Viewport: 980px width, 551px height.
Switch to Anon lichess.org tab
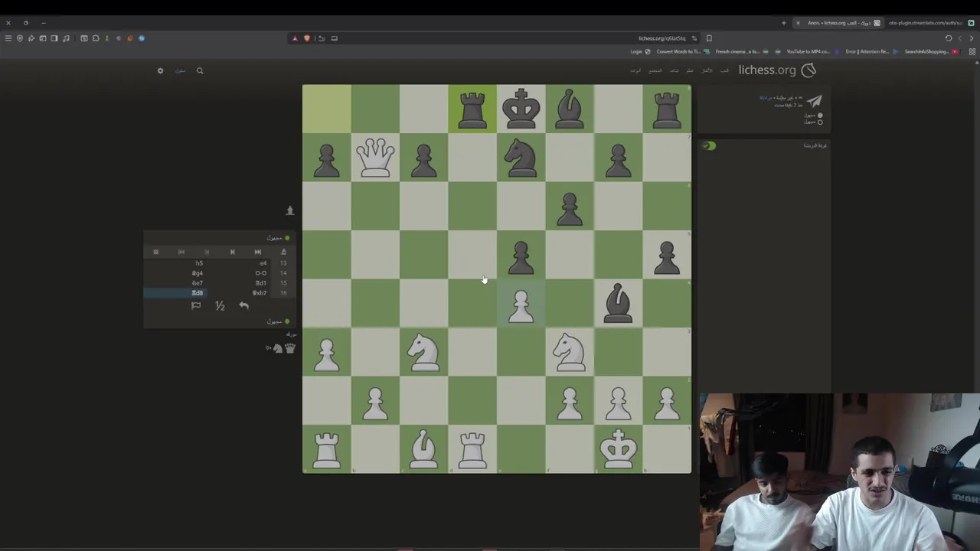click(x=840, y=23)
